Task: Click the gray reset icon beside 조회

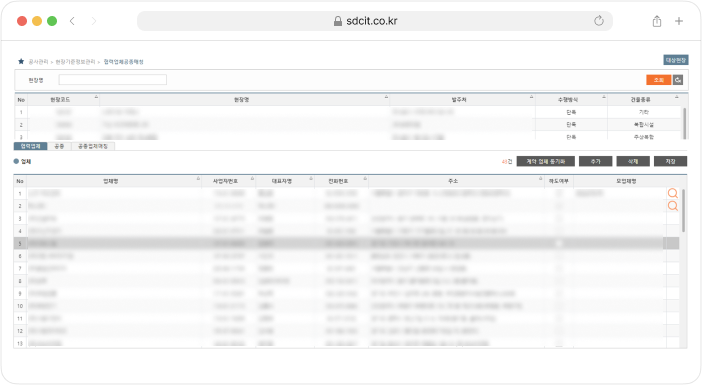Action: (x=678, y=80)
